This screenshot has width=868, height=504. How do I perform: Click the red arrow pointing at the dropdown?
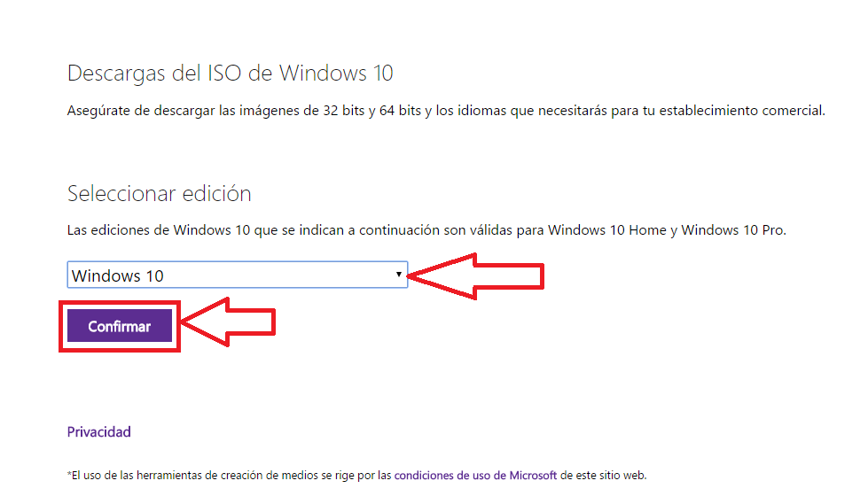coord(476,276)
